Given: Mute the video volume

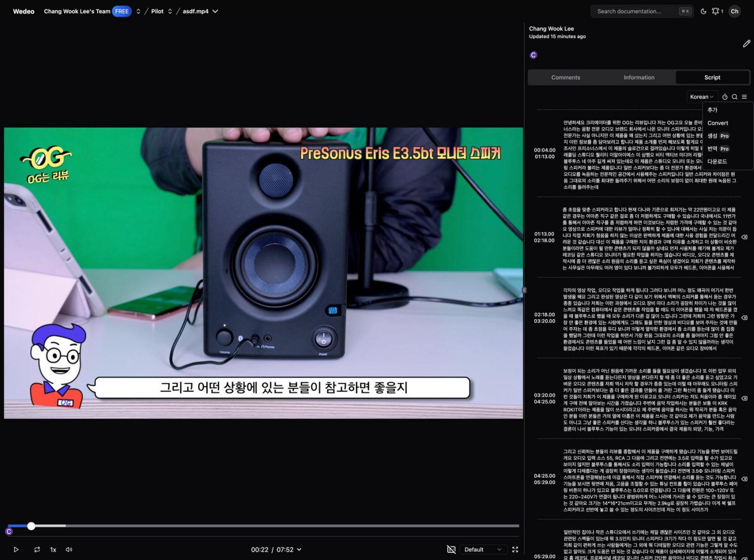Looking at the screenshot, I should (x=69, y=549).
